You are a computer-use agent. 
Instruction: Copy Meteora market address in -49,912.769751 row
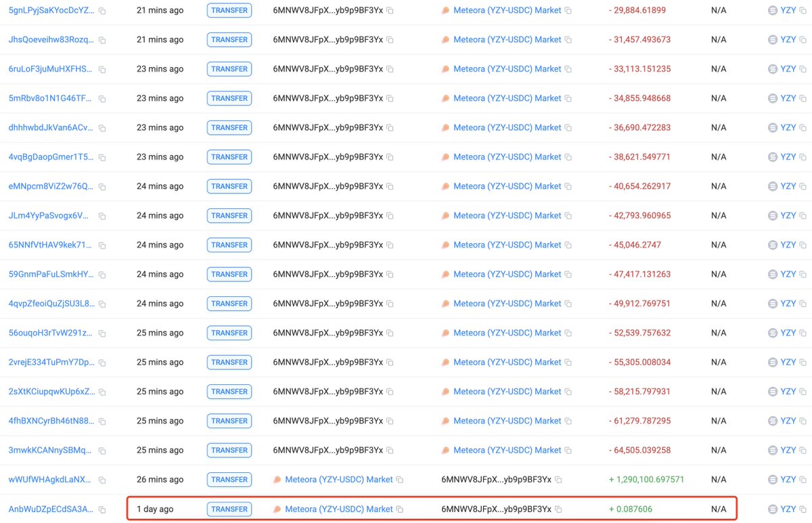[x=568, y=304]
